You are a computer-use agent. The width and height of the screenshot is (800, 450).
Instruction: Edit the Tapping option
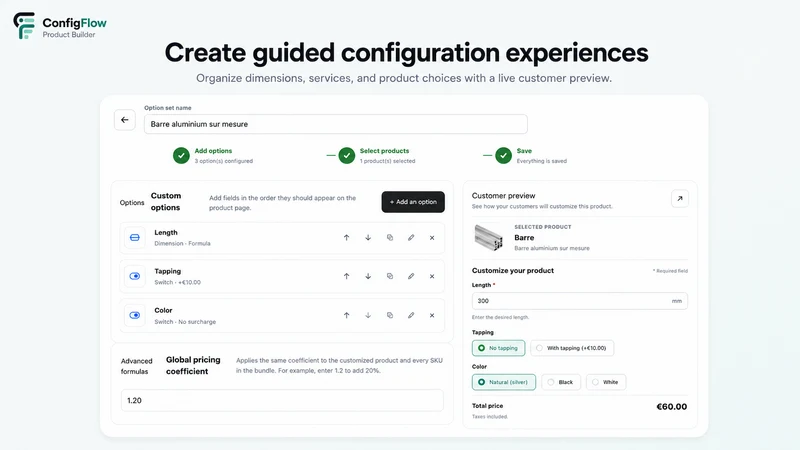pos(411,277)
